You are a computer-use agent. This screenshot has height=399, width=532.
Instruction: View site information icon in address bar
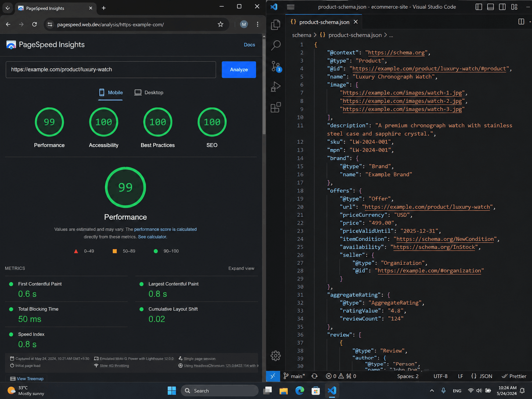click(50, 24)
